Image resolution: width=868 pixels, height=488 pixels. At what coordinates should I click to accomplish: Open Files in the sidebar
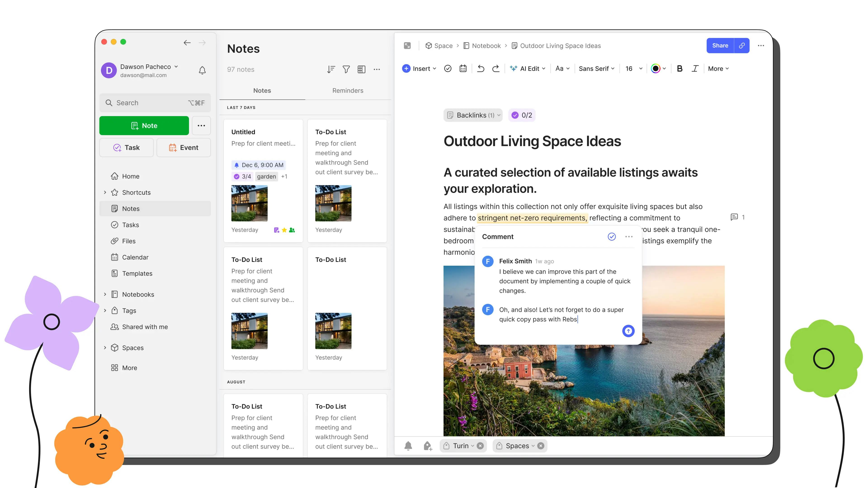coord(155,241)
